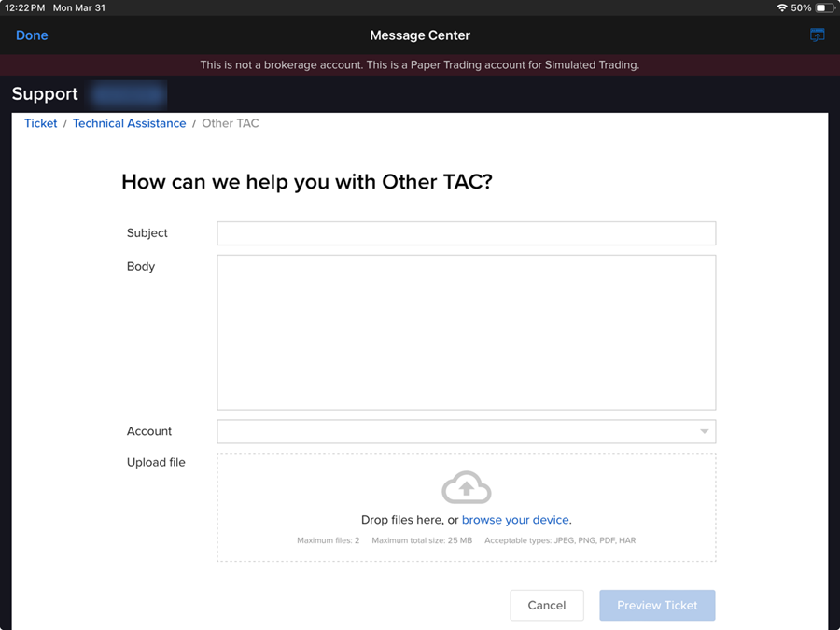Navigate to the Ticket breadcrumb
The image size is (840, 630).
point(40,122)
